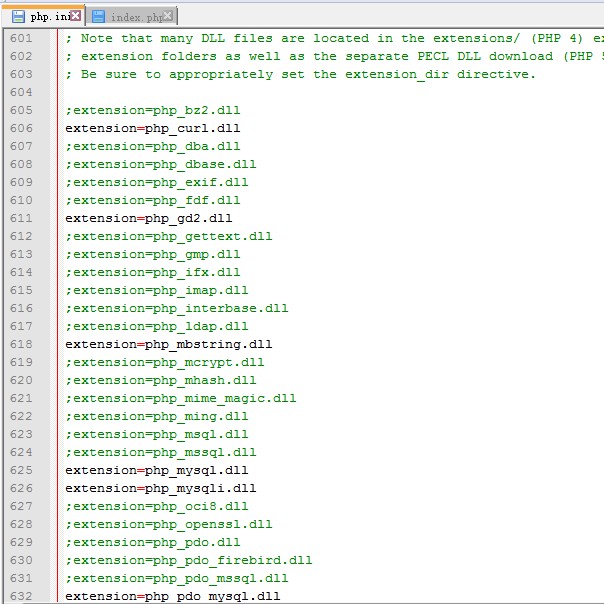The width and height of the screenshot is (604, 604).
Task: Place cursor on extension=php_curl.dll line
Action: (152, 129)
